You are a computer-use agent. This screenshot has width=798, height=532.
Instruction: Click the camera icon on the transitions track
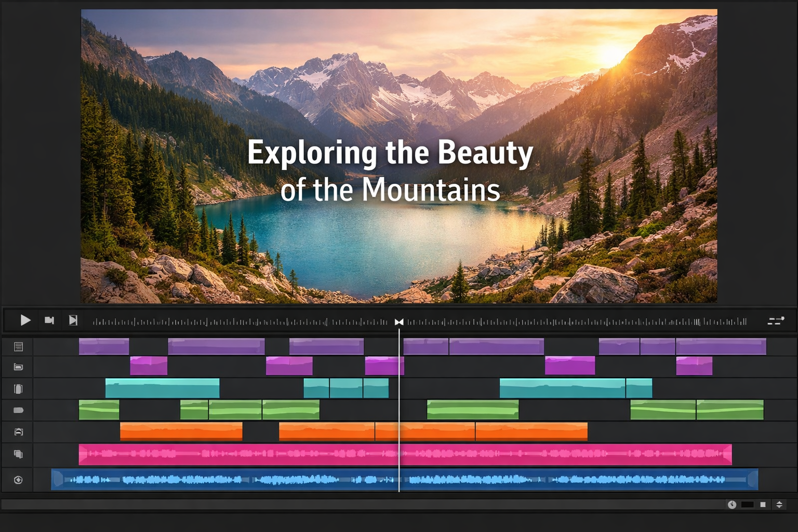pos(18,432)
